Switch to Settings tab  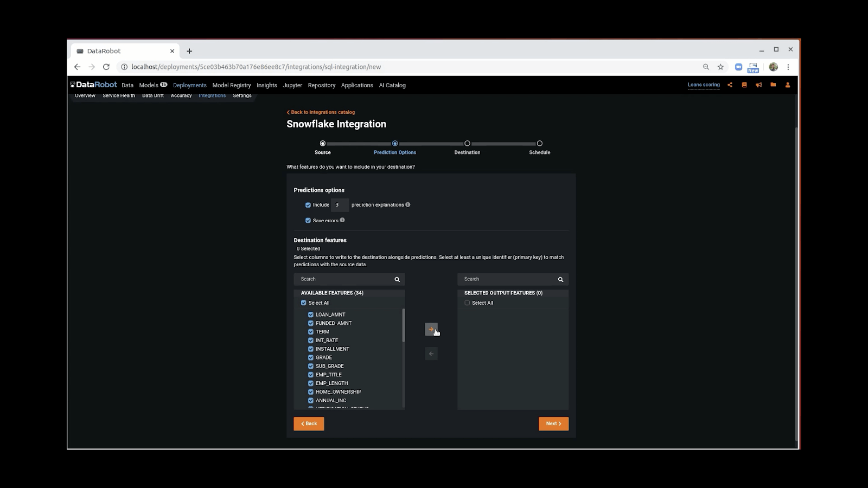pos(242,95)
